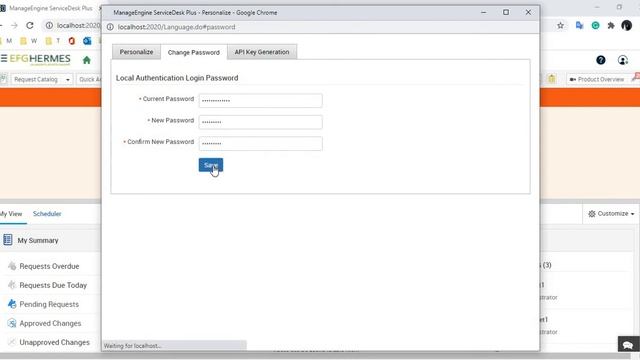The width and height of the screenshot is (640, 360).
Task: Open the hamburger menu beside EFG Hermes logo
Action: (4, 58)
